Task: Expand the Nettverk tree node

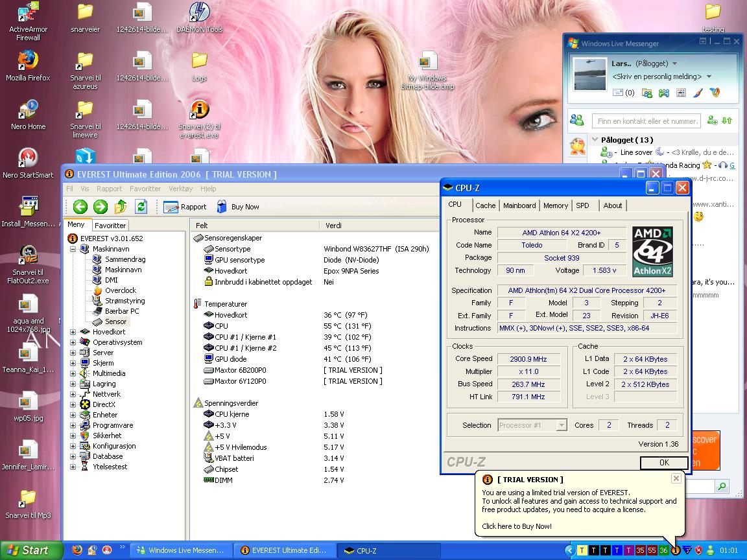Action: coord(73,394)
